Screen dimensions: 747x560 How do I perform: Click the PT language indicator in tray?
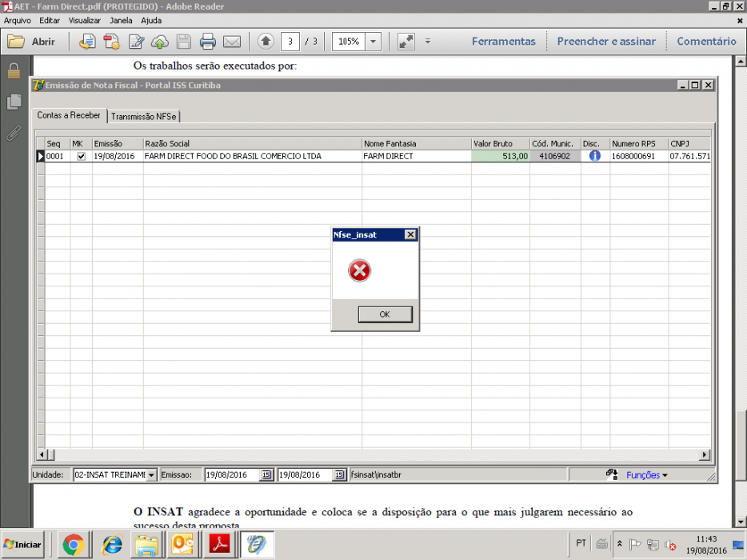click(581, 543)
